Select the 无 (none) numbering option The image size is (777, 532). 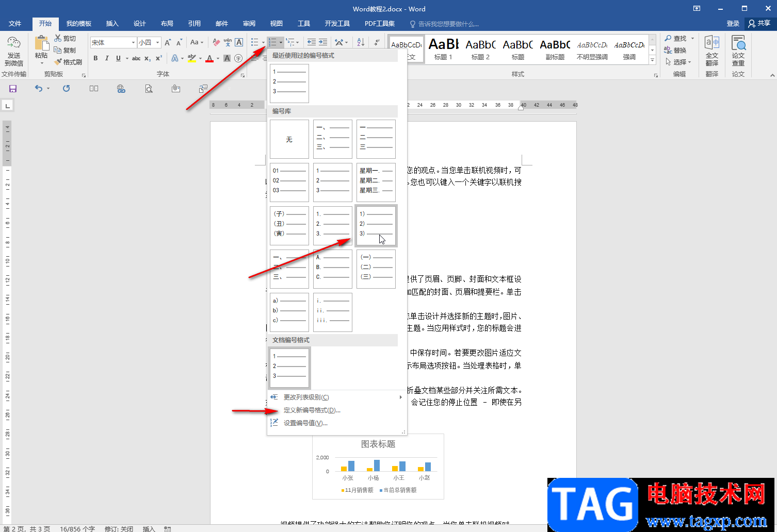tap(289, 139)
